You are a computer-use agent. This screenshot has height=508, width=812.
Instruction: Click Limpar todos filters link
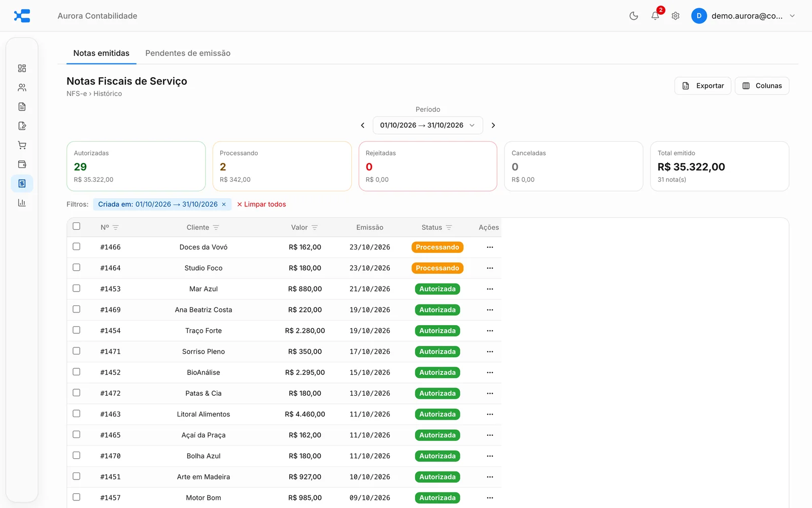pos(261,204)
